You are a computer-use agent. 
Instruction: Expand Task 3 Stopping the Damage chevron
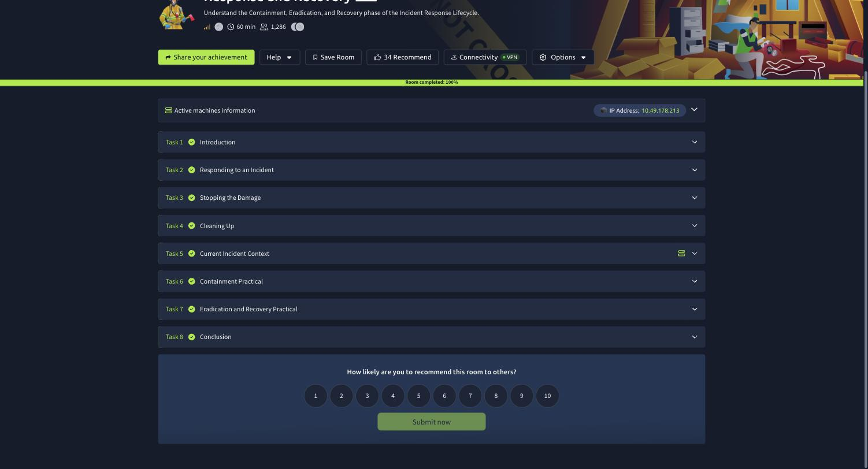tap(695, 198)
